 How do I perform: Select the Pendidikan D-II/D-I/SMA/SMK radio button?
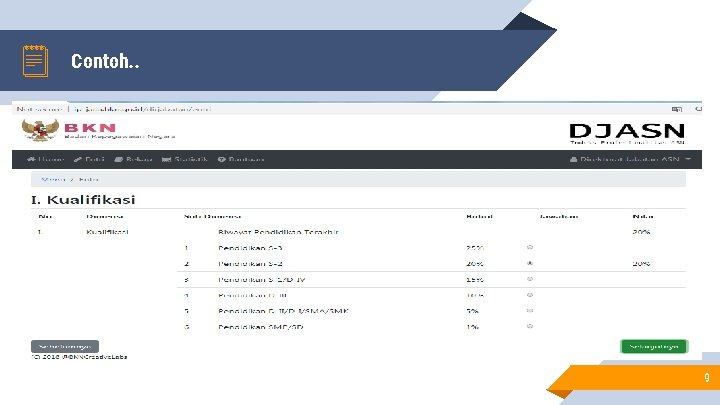529,311
